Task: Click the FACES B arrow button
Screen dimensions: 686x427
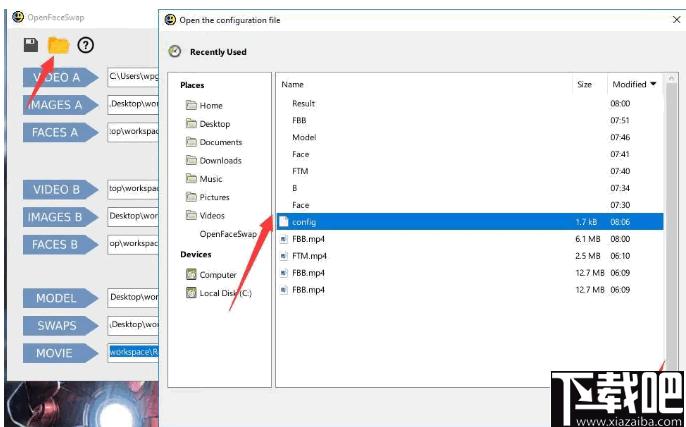Action: pyautogui.click(x=60, y=245)
